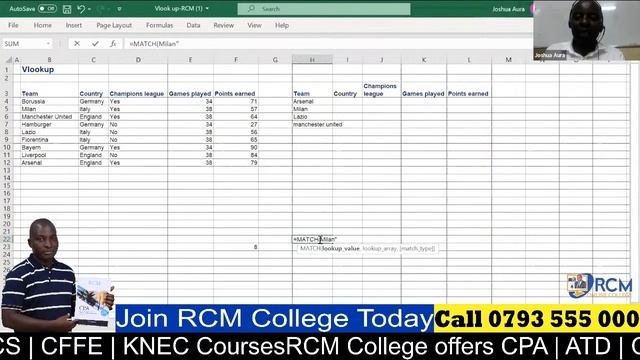The image size is (640, 360).
Task: Switch to the Insert tab
Action: pyautogui.click(x=74, y=25)
